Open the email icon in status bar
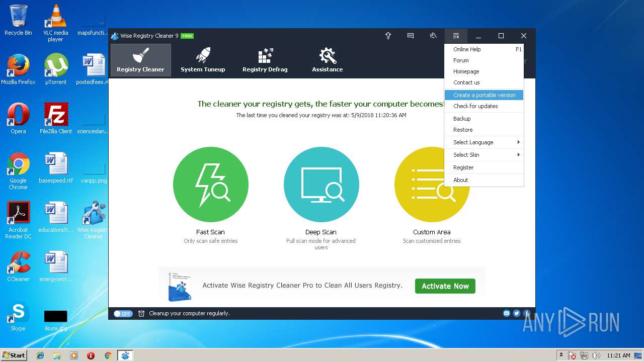Screen dimensions: 644x362 [x=507, y=313]
